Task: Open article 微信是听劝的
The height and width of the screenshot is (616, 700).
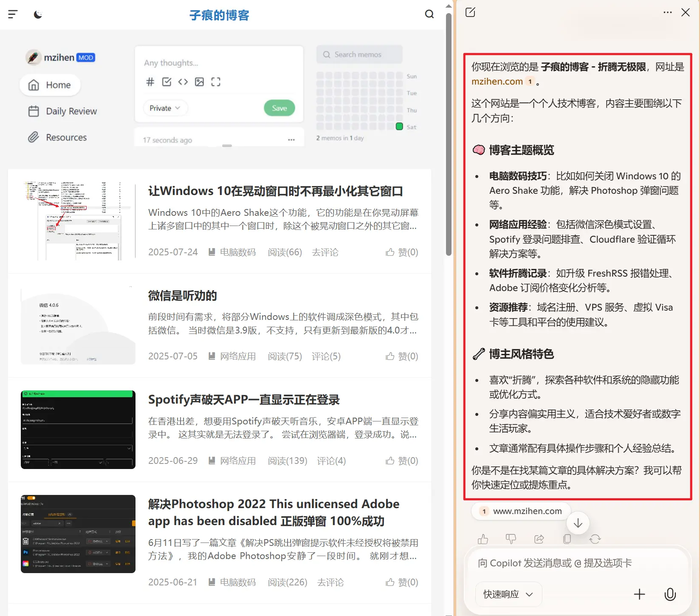Action: pos(183,296)
